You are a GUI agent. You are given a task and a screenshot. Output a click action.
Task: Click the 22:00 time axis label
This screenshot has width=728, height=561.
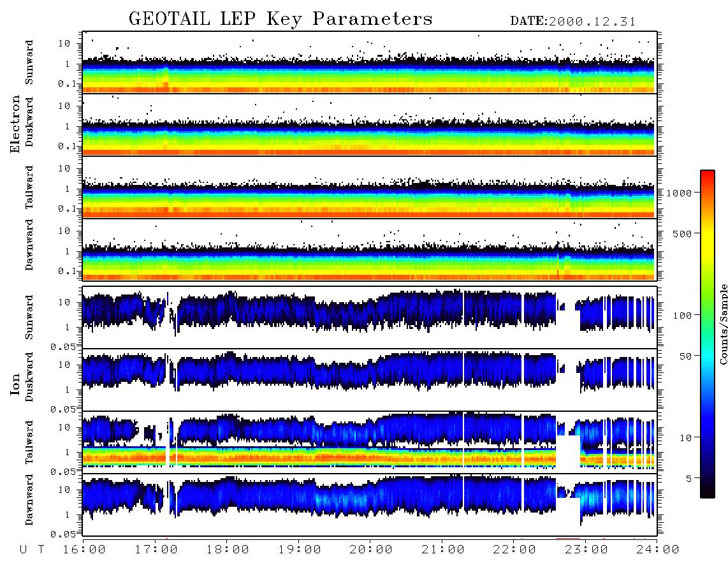click(514, 550)
